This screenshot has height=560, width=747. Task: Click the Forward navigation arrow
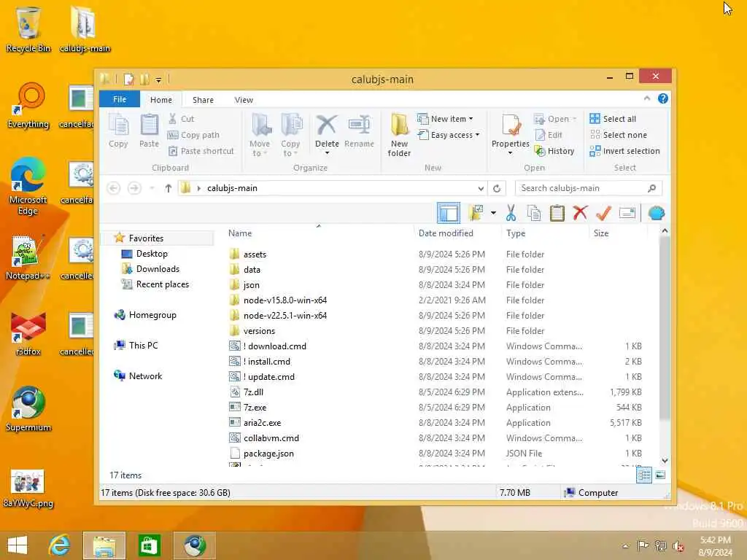click(x=134, y=188)
